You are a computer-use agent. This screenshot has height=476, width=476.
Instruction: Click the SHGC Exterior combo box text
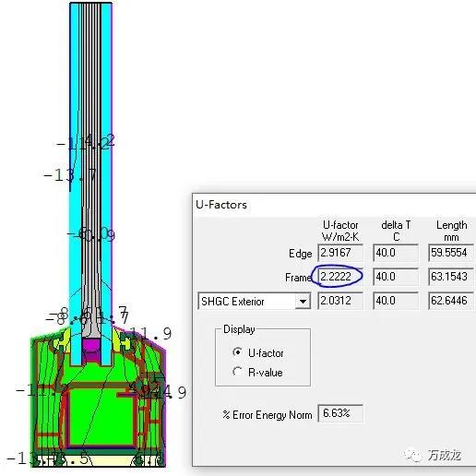click(x=232, y=302)
